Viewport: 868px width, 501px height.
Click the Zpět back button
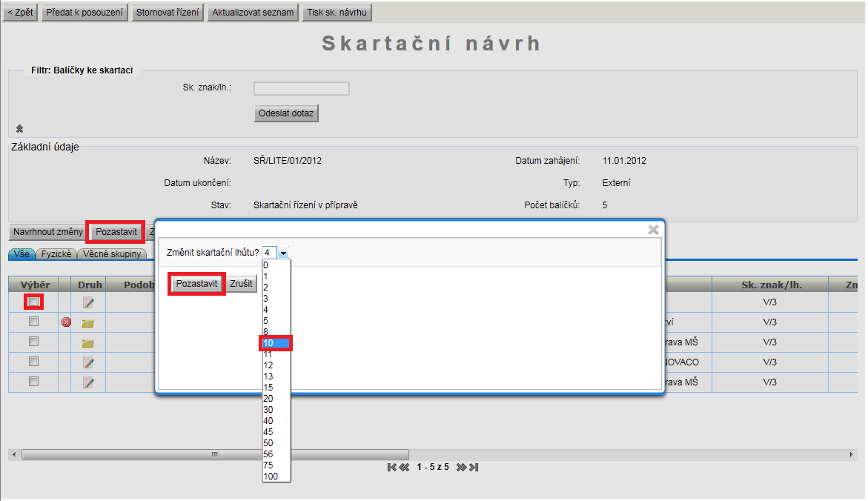tap(21, 12)
